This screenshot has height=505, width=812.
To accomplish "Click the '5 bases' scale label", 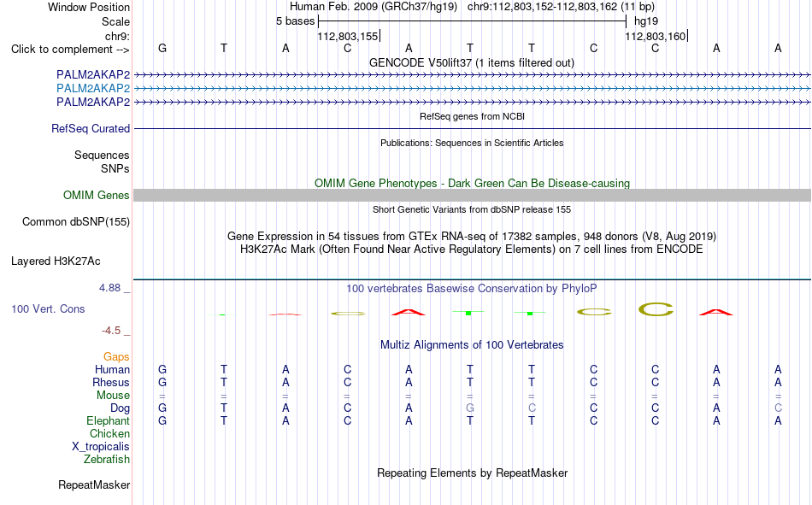I will tap(295, 21).
